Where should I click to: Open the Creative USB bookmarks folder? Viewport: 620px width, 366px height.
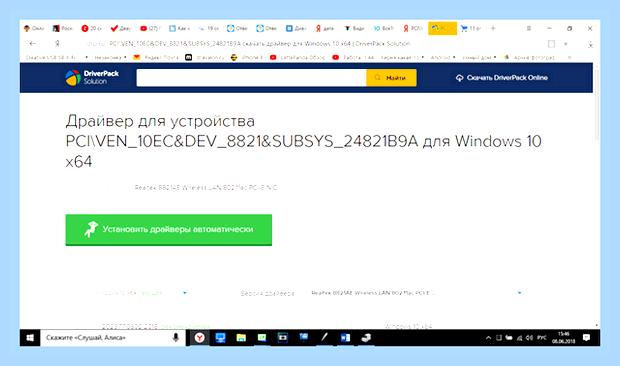[57, 57]
